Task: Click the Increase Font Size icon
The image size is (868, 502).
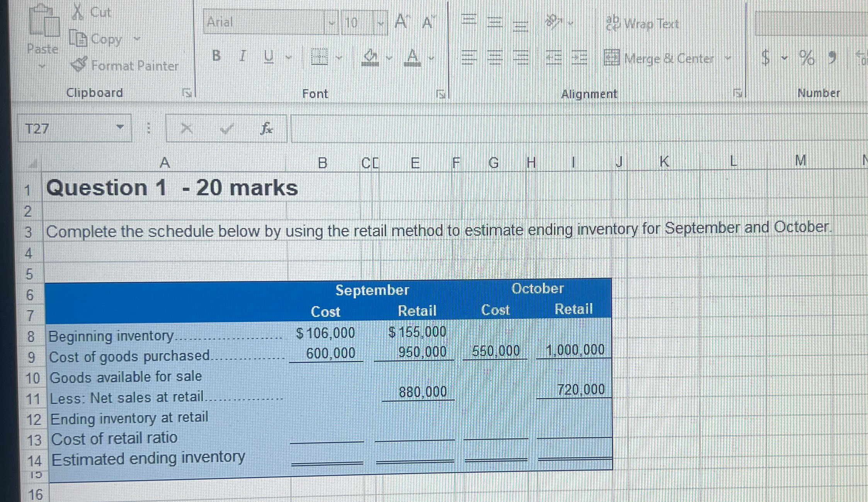Action: [x=401, y=22]
